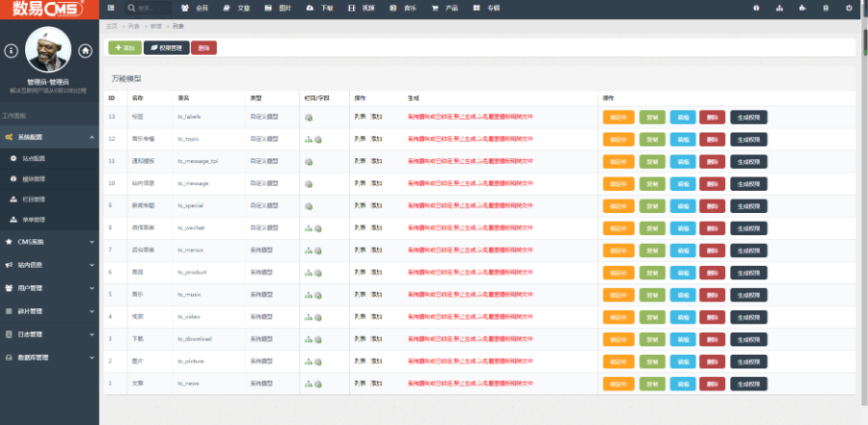The image size is (868, 425).
Task: Open the 文章 articles shortcut in top bar
Action: (236, 9)
